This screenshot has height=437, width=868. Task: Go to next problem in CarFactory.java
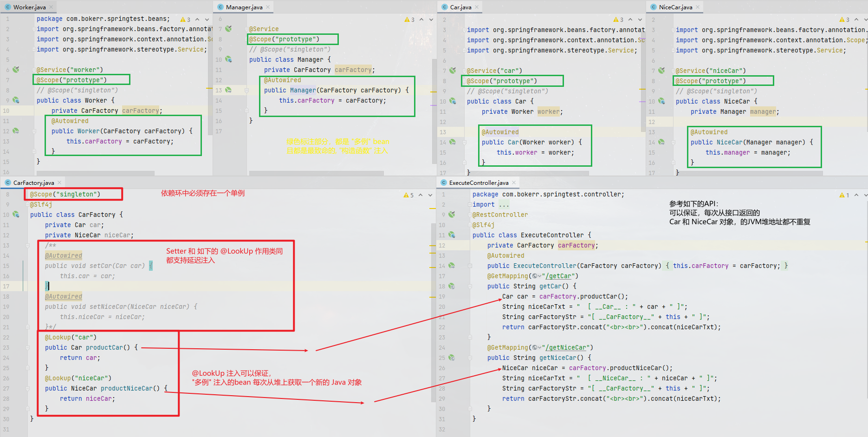pos(430,195)
